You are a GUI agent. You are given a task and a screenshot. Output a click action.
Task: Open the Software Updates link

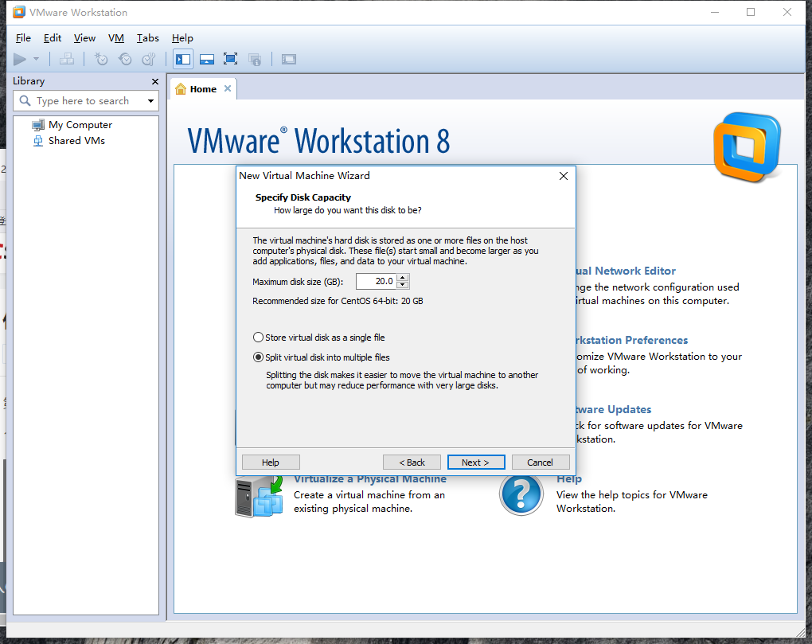pos(614,409)
